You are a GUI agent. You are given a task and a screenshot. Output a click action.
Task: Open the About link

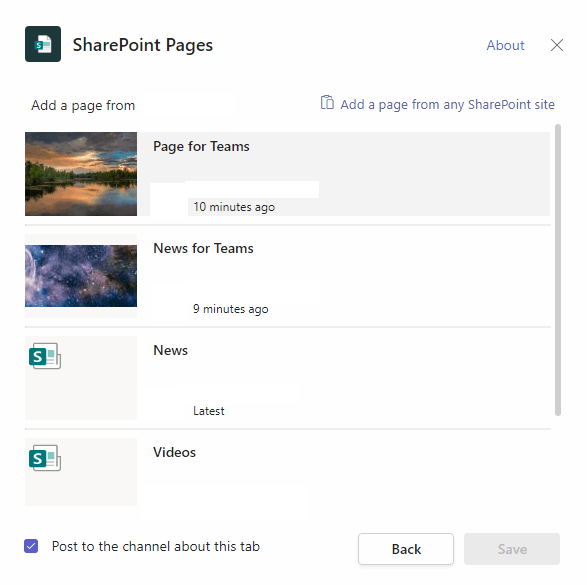[x=505, y=45]
